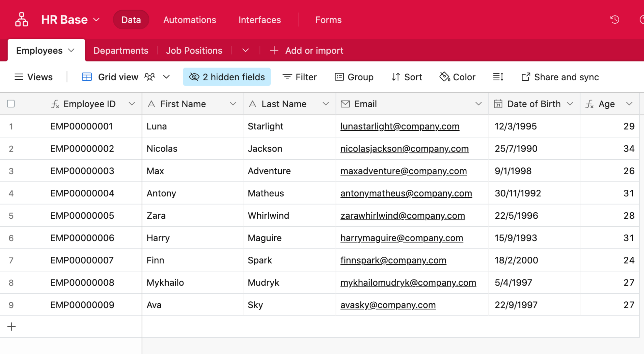Viewport: 644px width, 354px height.
Task: Select the Last Name cell Whirlwind
Action: point(290,216)
